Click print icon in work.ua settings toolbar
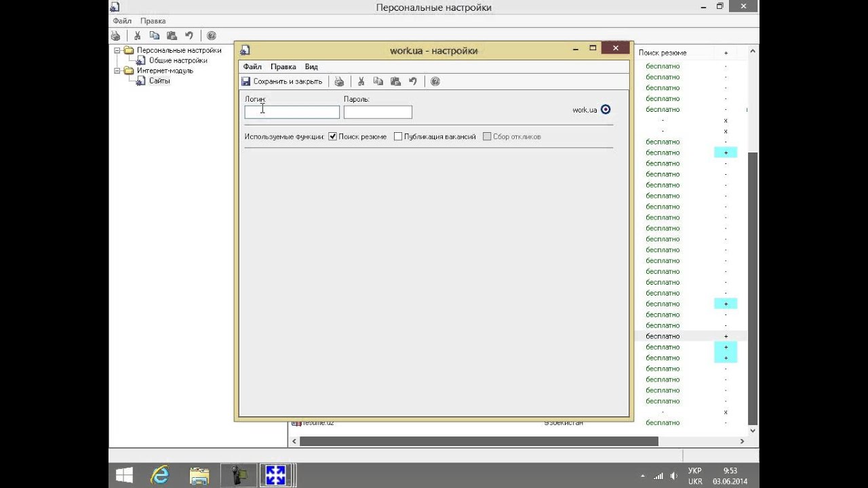 pos(339,81)
